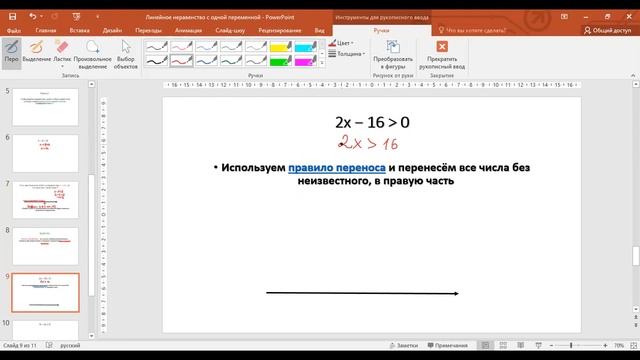The image size is (640, 360).
Task: Start Slide Show view from status bar
Action: (538, 345)
